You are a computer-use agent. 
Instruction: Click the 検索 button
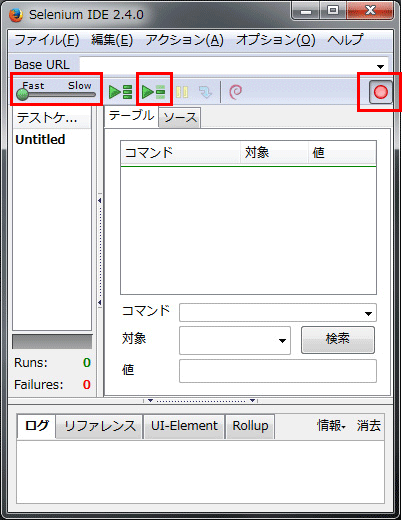point(338,339)
